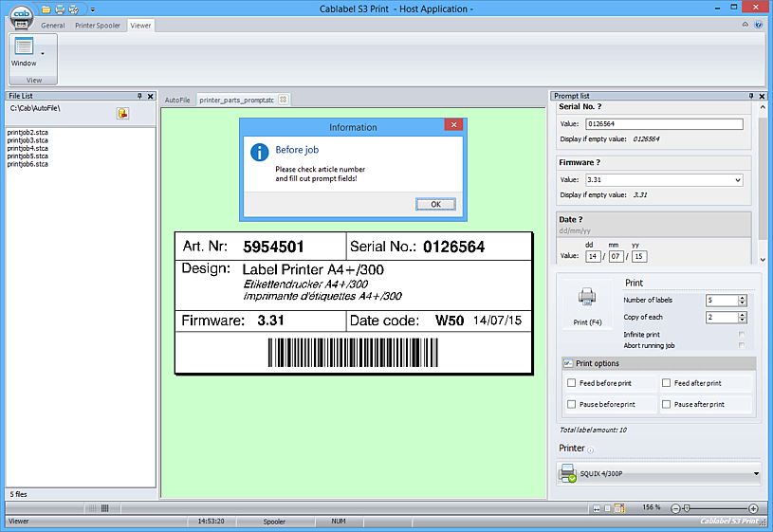Enable the Infinite print checkbox
This screenshot has width=773, height=532.
pos(742,335)
